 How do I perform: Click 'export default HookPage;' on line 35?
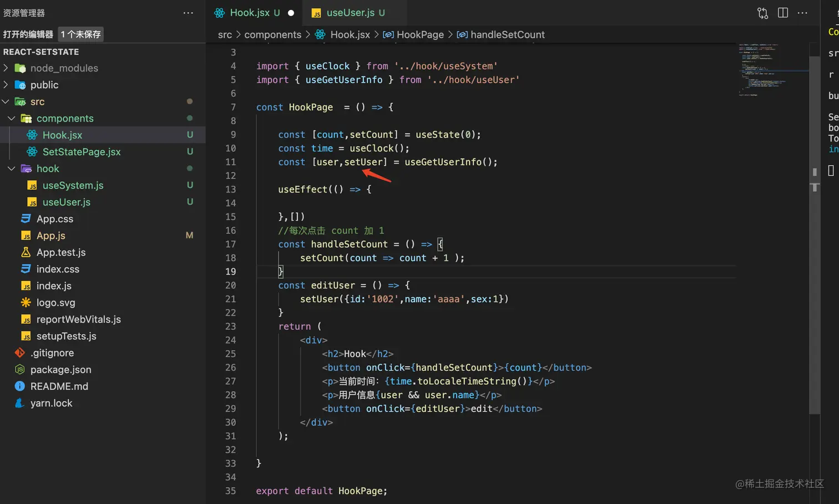(x=322, y=491)
